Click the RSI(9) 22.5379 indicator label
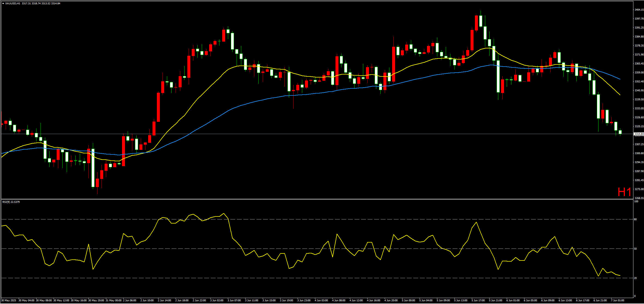644x304 pixels. pos(11,202)
